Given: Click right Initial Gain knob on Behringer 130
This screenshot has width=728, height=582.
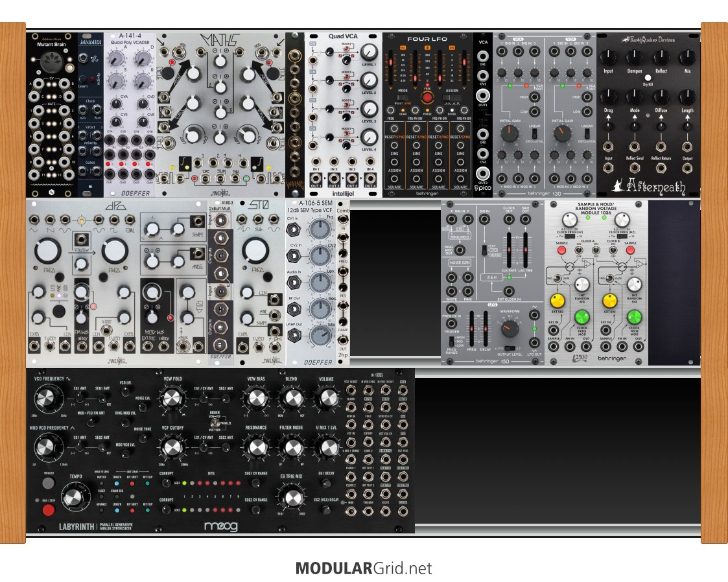Looking at the screenshot, I should pyautogui.click(x=562, y=134).
